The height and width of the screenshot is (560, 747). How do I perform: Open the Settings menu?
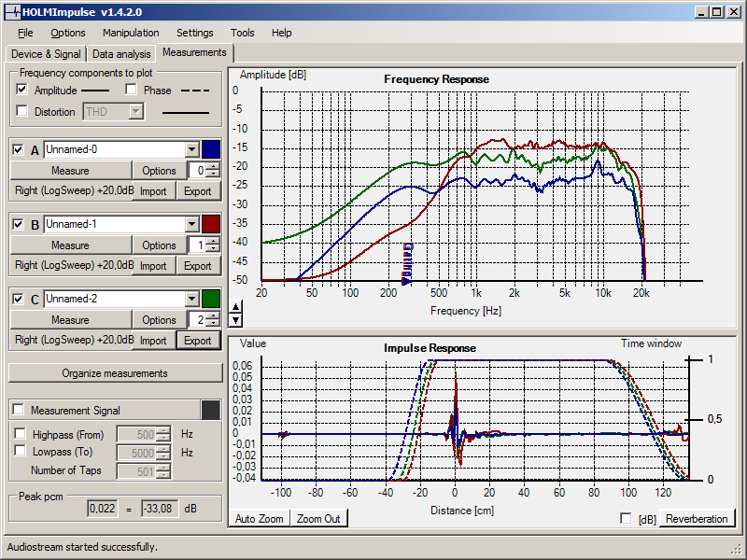pos(195,33)
